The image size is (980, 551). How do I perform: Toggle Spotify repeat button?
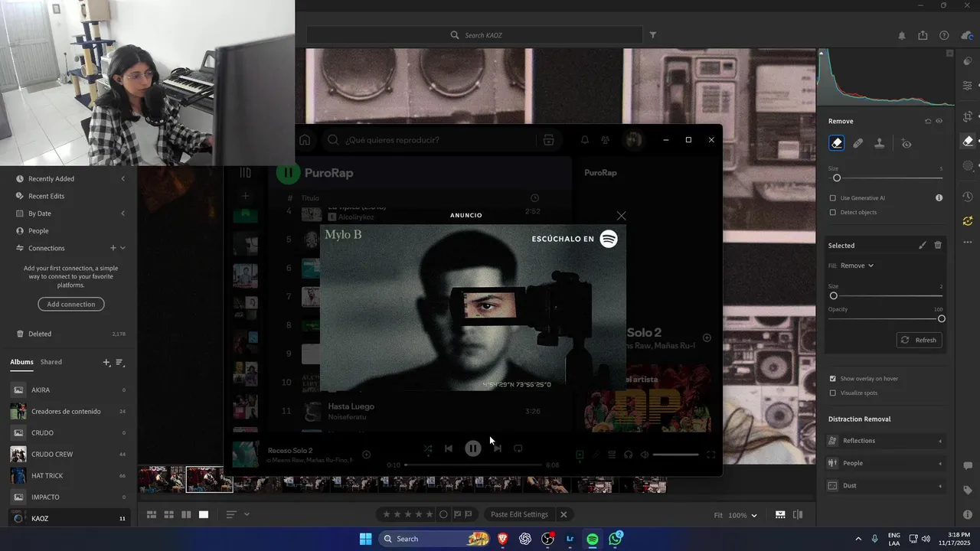518,448
